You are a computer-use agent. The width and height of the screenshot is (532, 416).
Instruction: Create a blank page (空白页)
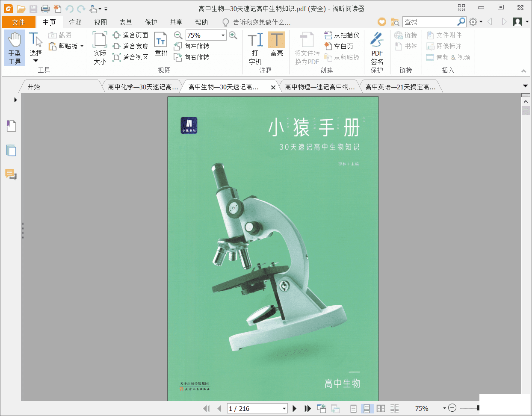coord(339,46)
